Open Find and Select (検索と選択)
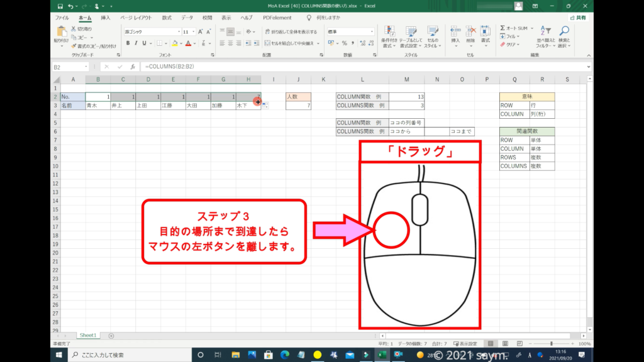Image resolution: width=644 pixels, height=362 pixels. coord(564,36)
